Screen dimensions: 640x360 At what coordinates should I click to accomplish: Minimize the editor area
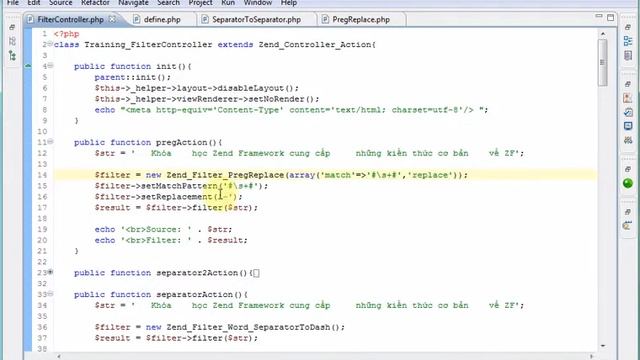click(x=599, y=16)
